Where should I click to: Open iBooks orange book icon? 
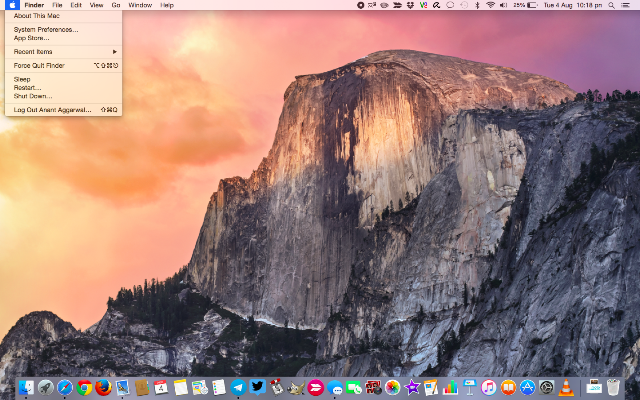508,387
